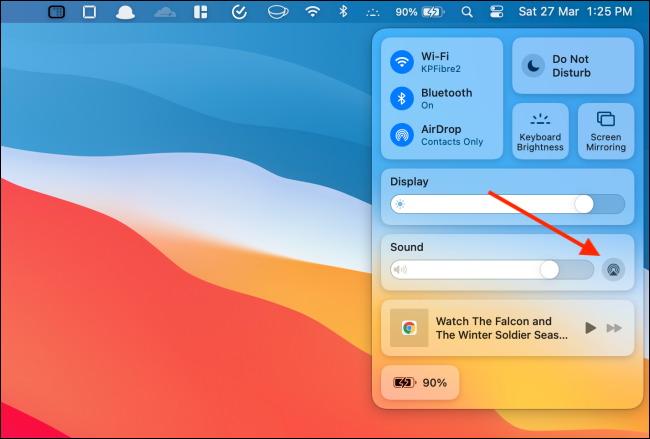Image resolution: width=650 pixels, height=439 pixels.
Task: Click the Chrome thumbnail in Now Playing
Action: (x=409, y=328)
